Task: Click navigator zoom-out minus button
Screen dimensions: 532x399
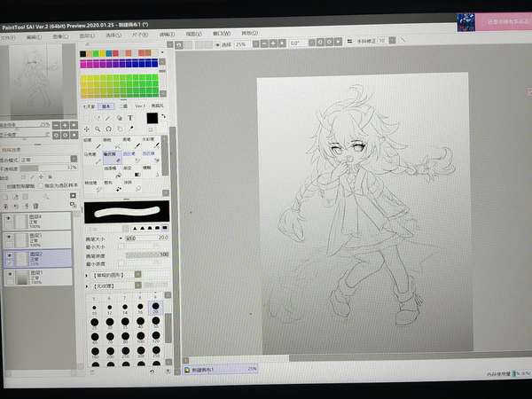Action: (57, 126)
